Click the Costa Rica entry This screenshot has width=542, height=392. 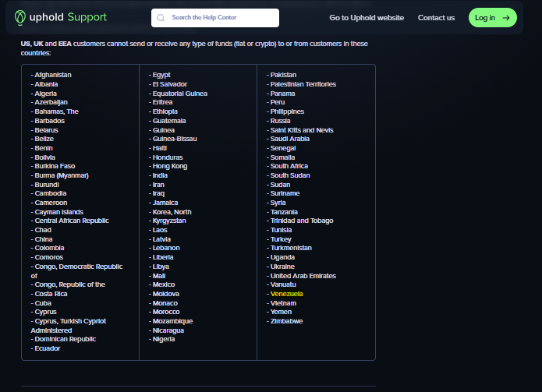tap(51, 294)
